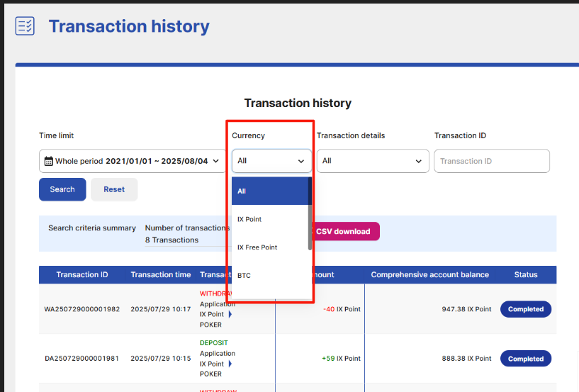This screenshot has width=579, height=392.
Task: Click Completed status for WA250729000001982
Action: pos(526,309)
